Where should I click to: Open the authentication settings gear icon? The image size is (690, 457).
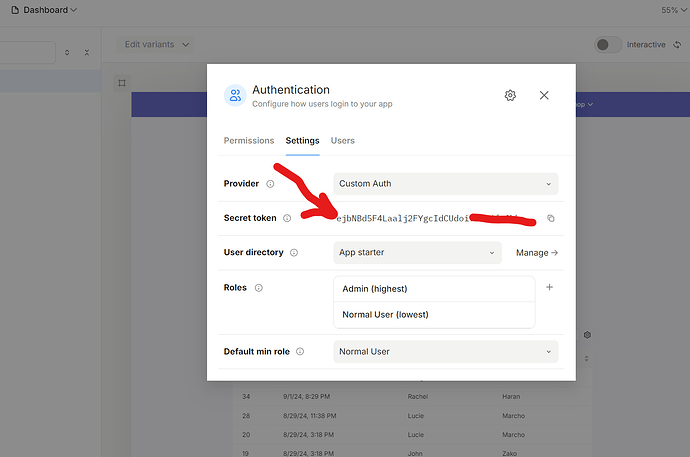(x=510, y=95)
